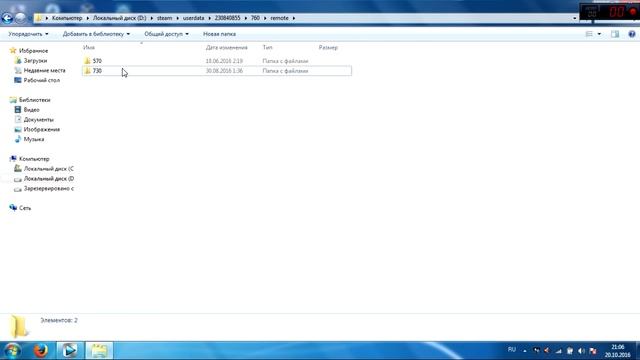
Task: Select the 730 folder icon
Action: [87, 71]
